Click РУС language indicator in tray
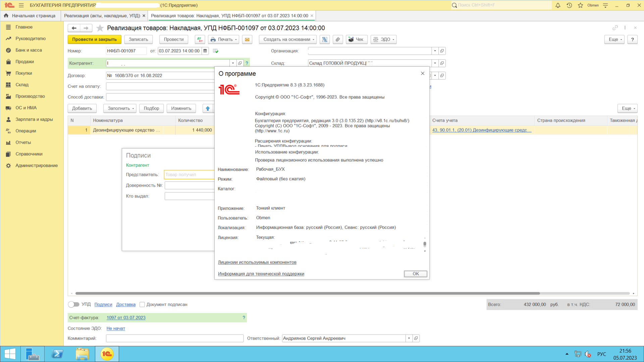The image size is (644, 362). (x=601, y=354)
